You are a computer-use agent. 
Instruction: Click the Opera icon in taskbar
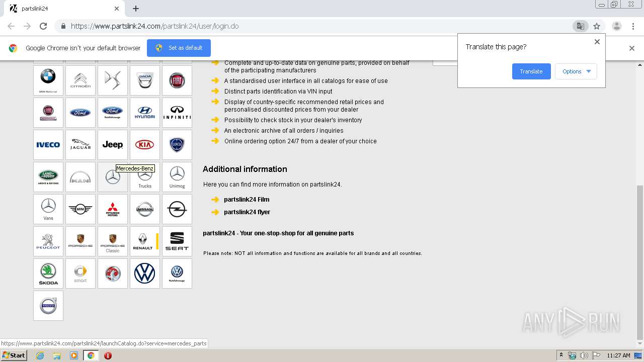[108, 355]
